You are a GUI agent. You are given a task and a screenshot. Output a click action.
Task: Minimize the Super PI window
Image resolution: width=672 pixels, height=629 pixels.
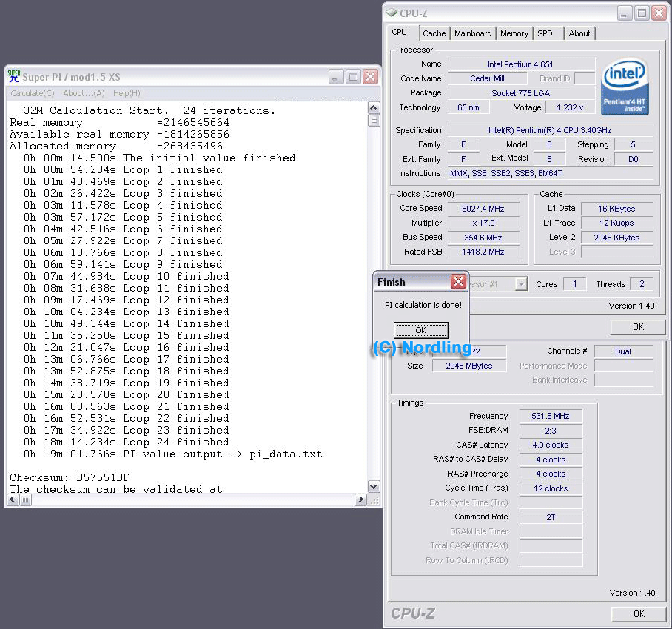[x=335, y=77]
